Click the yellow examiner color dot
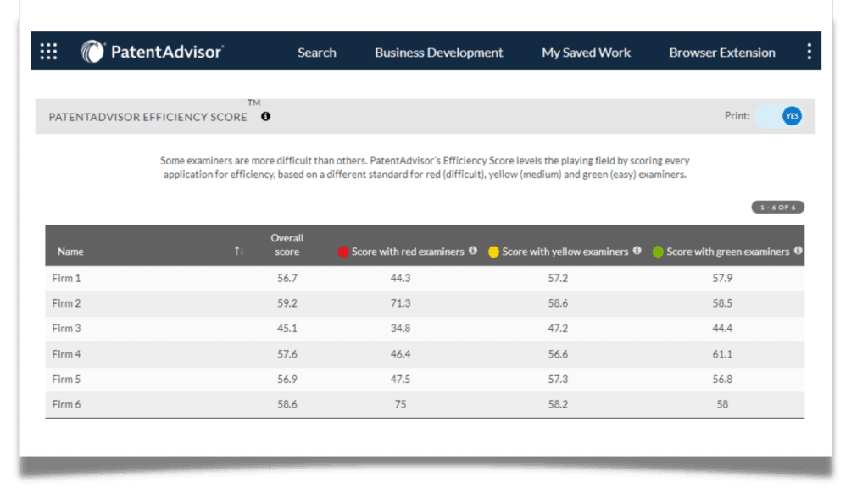The height and width of the screenshot is (488, 868). 493,252
